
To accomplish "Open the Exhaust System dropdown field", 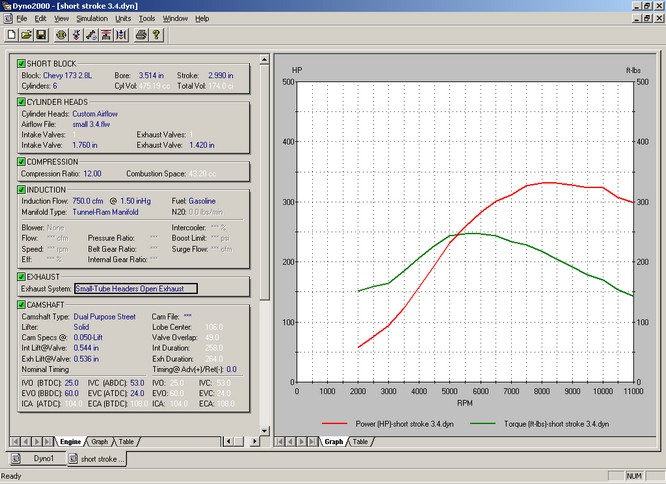I will (136, 289).
